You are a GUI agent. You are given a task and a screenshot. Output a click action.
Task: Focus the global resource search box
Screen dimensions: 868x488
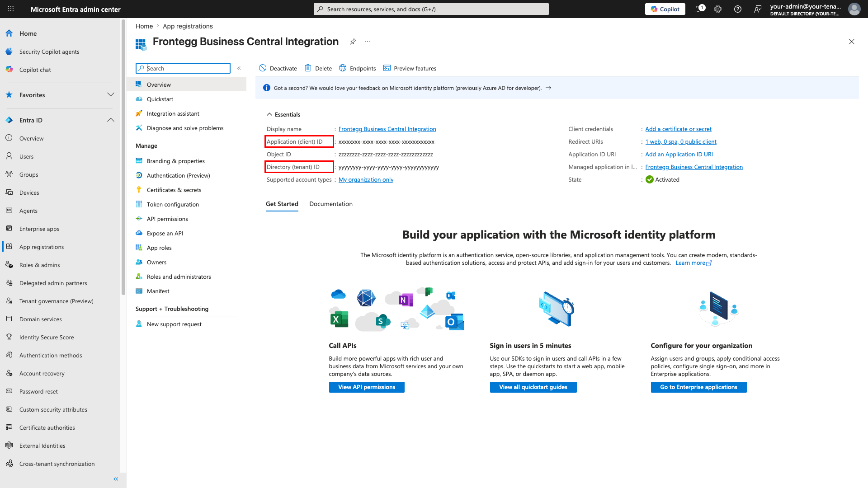click(x=431, y=9)
